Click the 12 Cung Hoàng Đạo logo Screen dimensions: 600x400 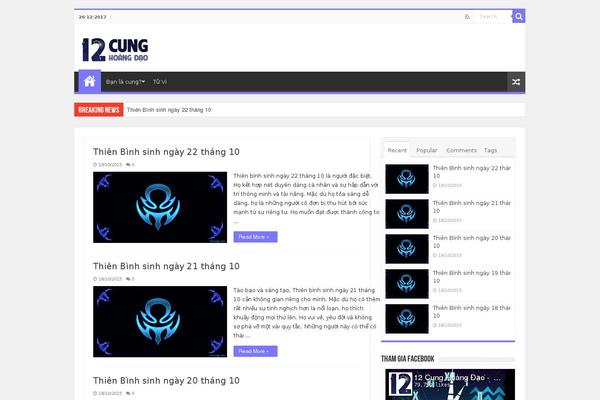[115, 50]
